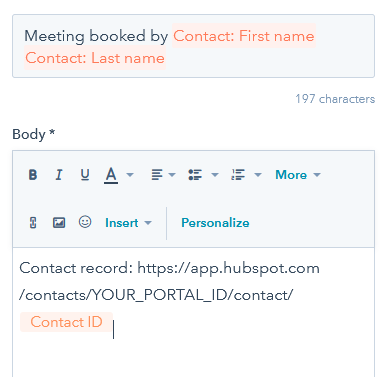
Task: Insert a hyperlink with link icon
Action: pos(33,223)
